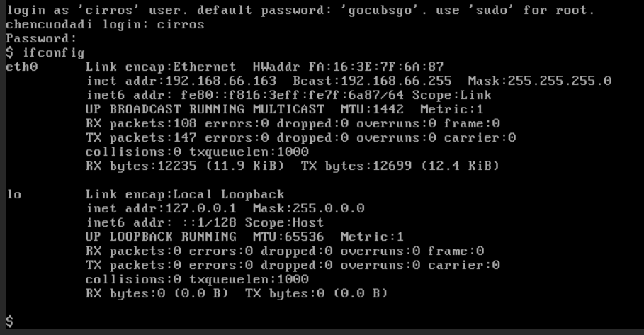Viewport: 644px width, 335px height.
Task: Click the eth0 TX packets:147 text
Action: 141,138
